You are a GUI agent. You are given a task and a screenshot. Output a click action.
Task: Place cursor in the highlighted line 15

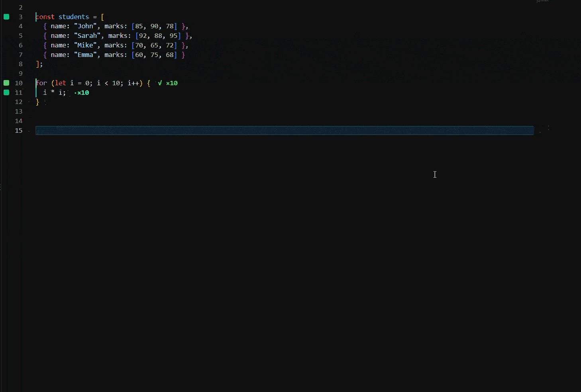(x=285, y=130)
